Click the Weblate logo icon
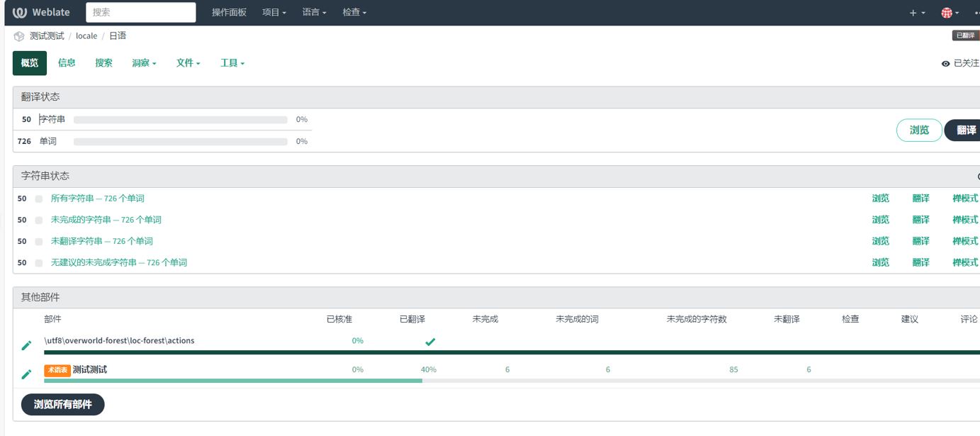 pyautogui.click(x=20, y=13)
